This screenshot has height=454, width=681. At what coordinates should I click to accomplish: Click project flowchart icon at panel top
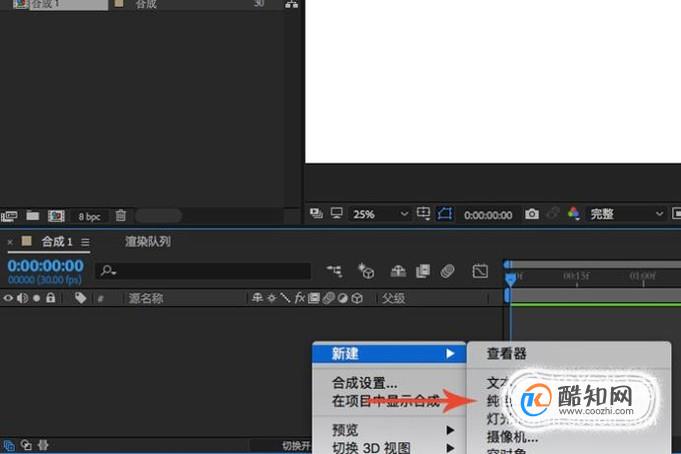point(291,4)
